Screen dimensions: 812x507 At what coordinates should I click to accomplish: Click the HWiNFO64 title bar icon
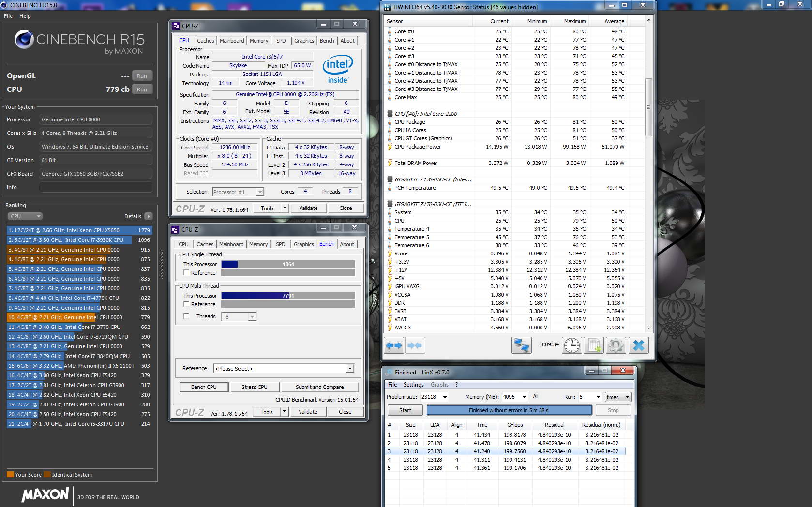point(388,7)
